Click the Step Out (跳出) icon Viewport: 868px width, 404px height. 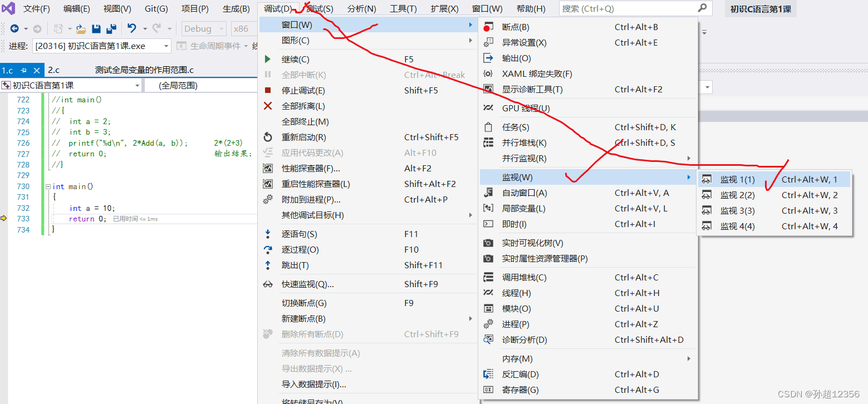point(268,265)
